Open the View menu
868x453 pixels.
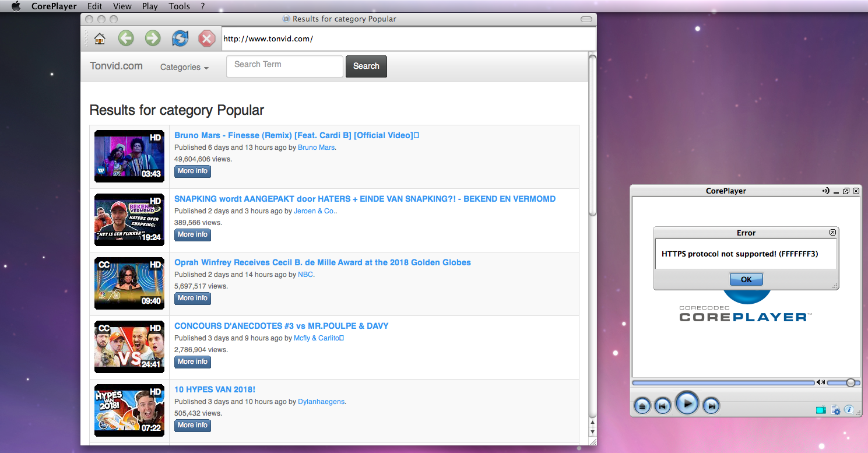point(122,6)
